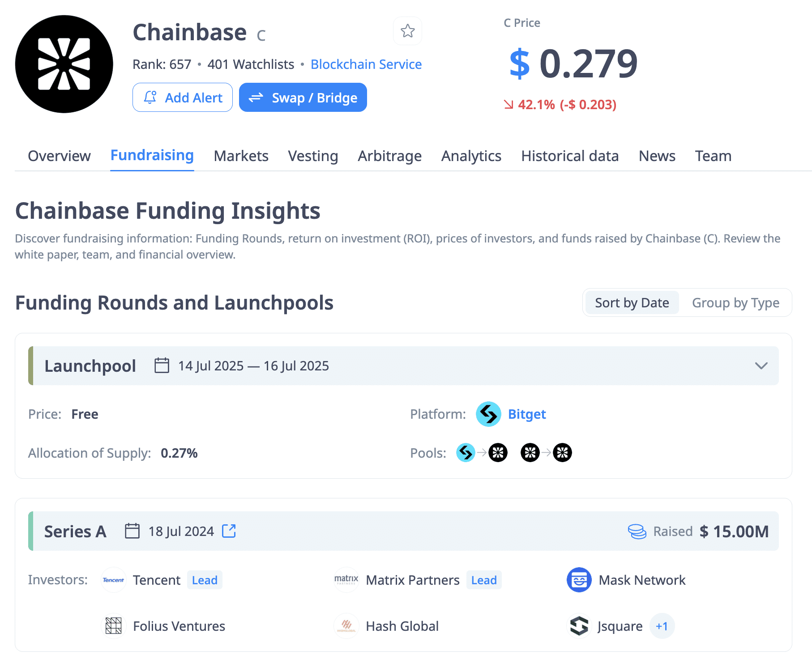This screenshot has height=663, width=812.
Task: Click the 14 Jul 2025 — 16 Jul 2025 dates
Action: 253,366
